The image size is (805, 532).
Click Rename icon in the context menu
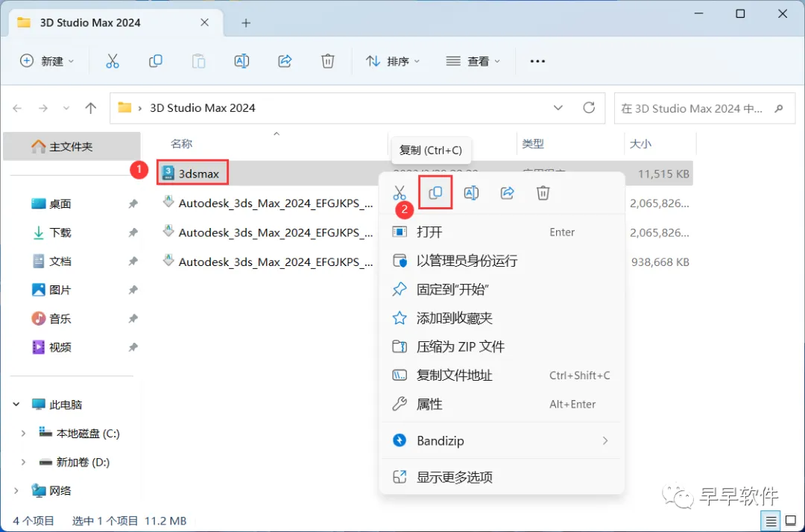pos(471,193)
